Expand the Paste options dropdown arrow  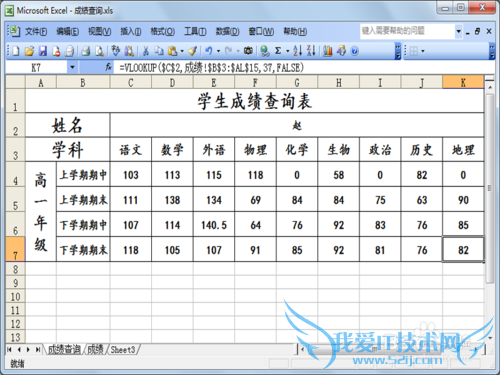tap(182, 51)
